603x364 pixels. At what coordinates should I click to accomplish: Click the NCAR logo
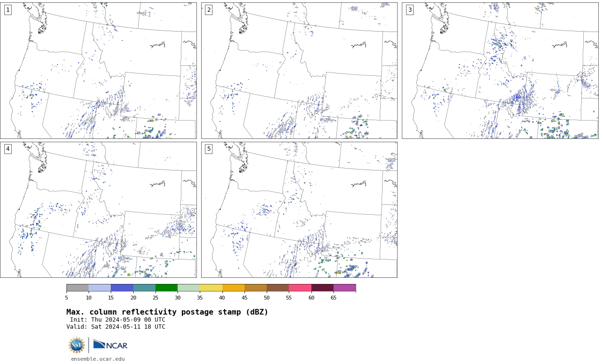tap(110, 345)
